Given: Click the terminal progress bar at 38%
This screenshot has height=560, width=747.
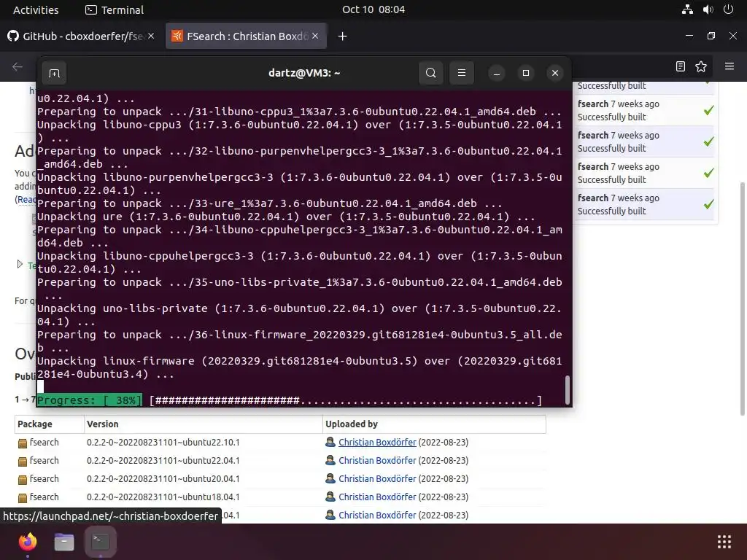Looking at the screenshot, I should pyautogui.click(x=290, y=400).
